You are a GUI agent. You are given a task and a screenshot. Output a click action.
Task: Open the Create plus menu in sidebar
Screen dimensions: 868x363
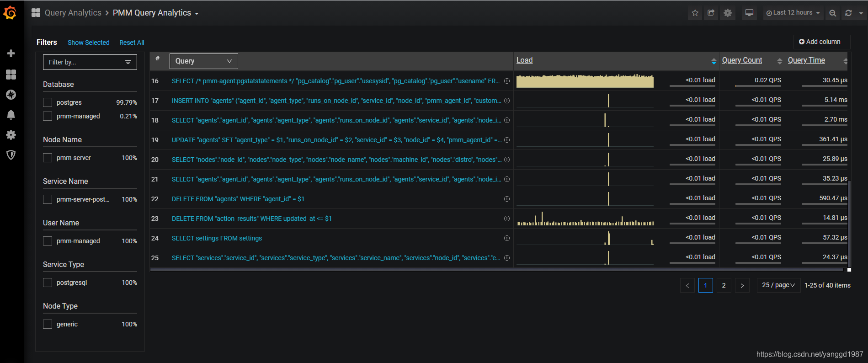pyautogui.click(x=11, y=53)
